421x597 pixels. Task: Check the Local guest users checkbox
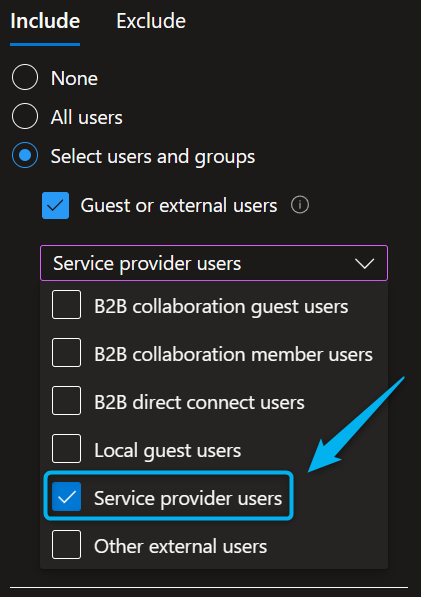click(x=66, y=449)
